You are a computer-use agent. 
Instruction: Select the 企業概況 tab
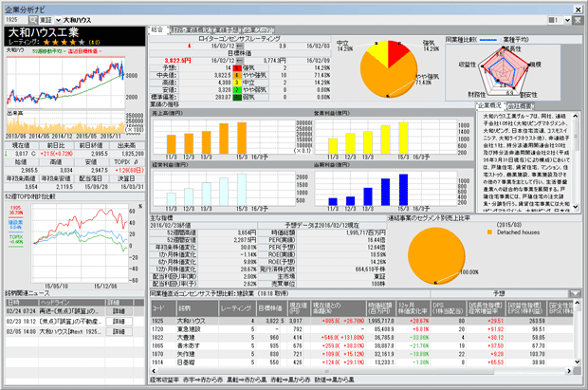click(x=490, y=106)
